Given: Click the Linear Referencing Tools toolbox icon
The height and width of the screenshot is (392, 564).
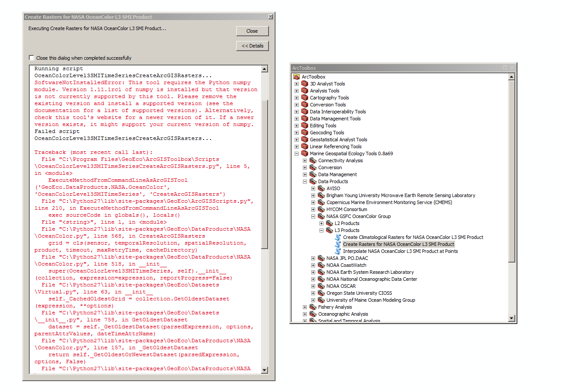Looking at the screenshot, I should click(x=305, y=147).
